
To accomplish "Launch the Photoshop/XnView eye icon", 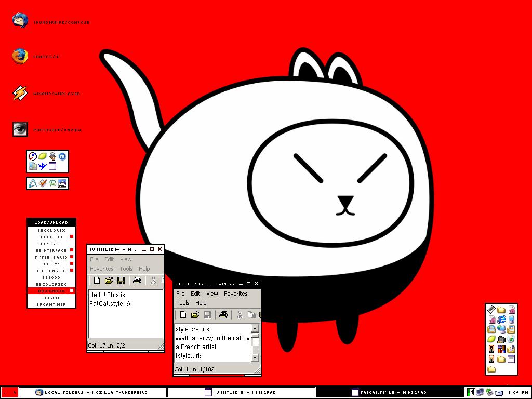I will tap(20, 129).
